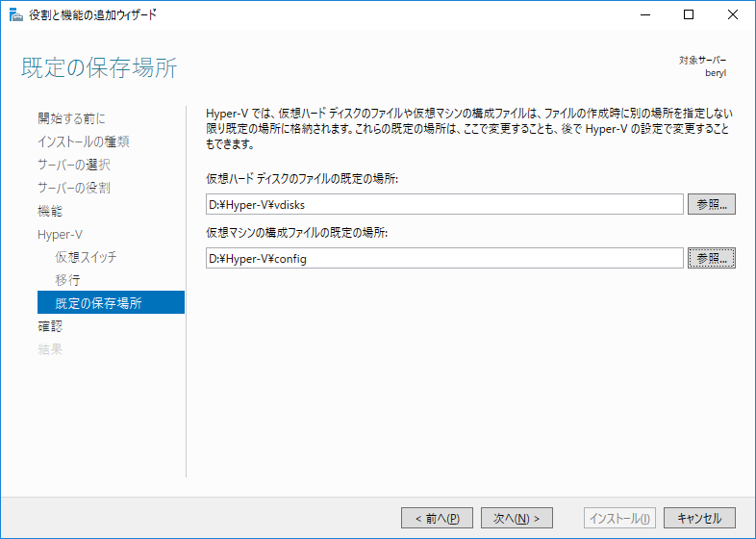Open the 仮想スイッチ sub-step

86,257
